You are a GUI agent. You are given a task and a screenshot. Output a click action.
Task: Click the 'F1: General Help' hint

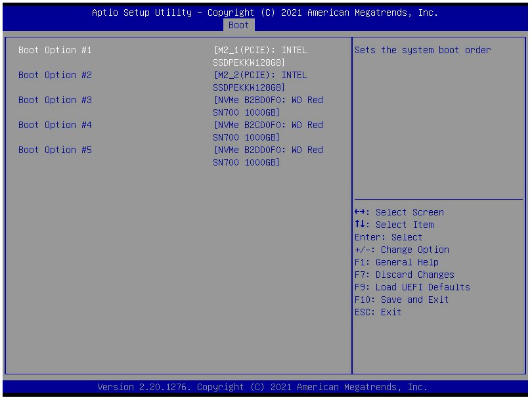tap(397, 262)
